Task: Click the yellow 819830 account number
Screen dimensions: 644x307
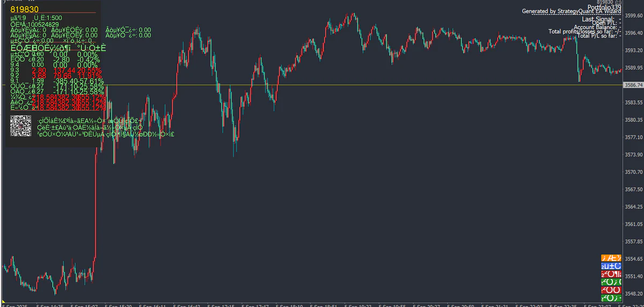Action: tap(24, 9)
